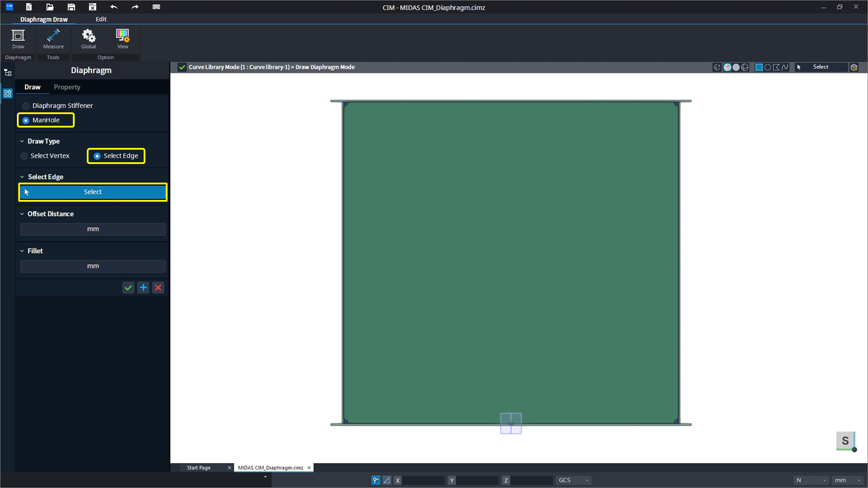Click the blue plus add button
The image size is (868, 488).
(x=143, y=288)
